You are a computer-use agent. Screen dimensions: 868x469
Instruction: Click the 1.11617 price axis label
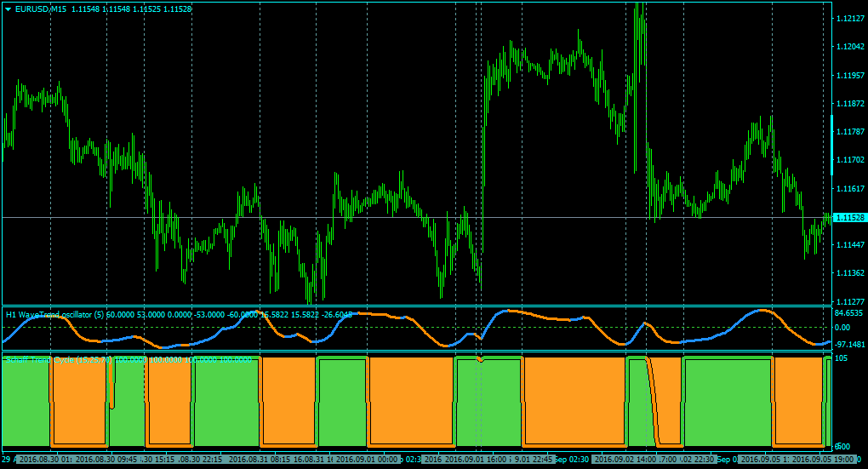850,189
